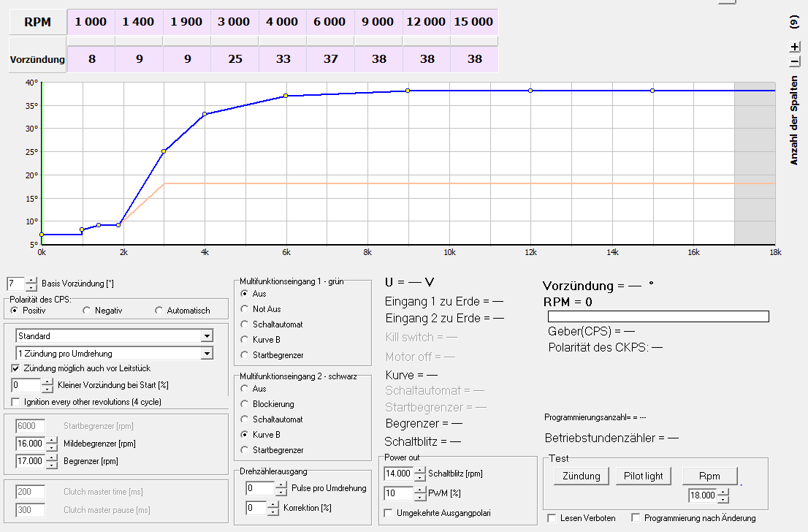
Task: Select Negativ CPS polarity
Action: [87, 311]
